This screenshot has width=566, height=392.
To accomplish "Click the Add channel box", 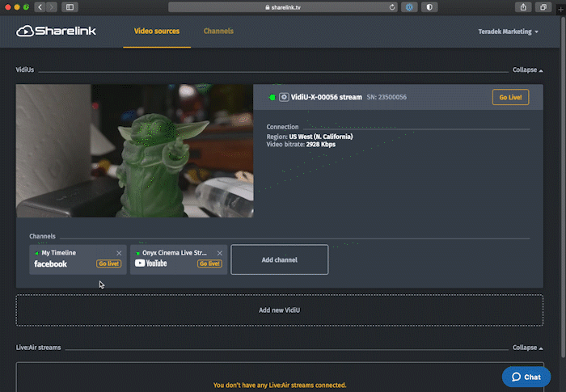I will click(x=279, y=259).
